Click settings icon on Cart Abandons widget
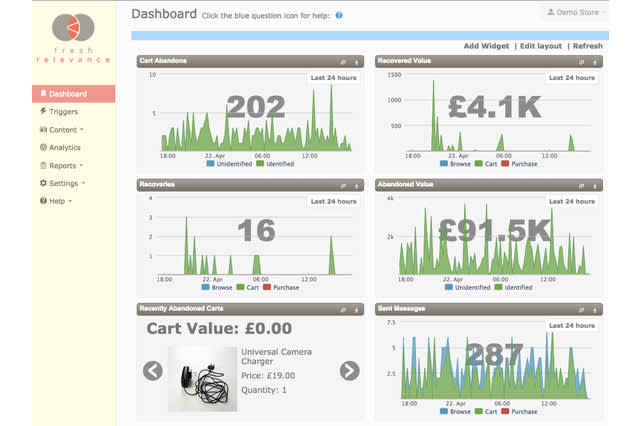Viewport: 640px width, 426px height. pos(342,61)
